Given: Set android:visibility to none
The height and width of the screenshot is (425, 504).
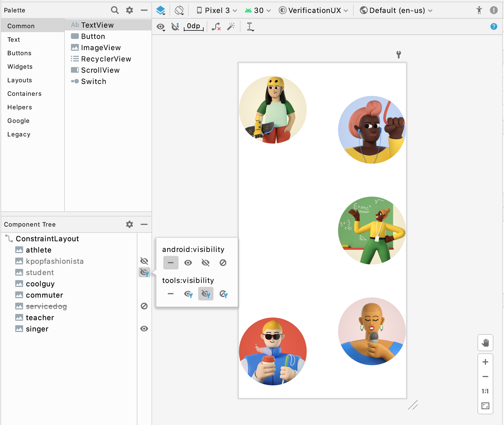Looking at the screenshot, I should coord(171,263).
